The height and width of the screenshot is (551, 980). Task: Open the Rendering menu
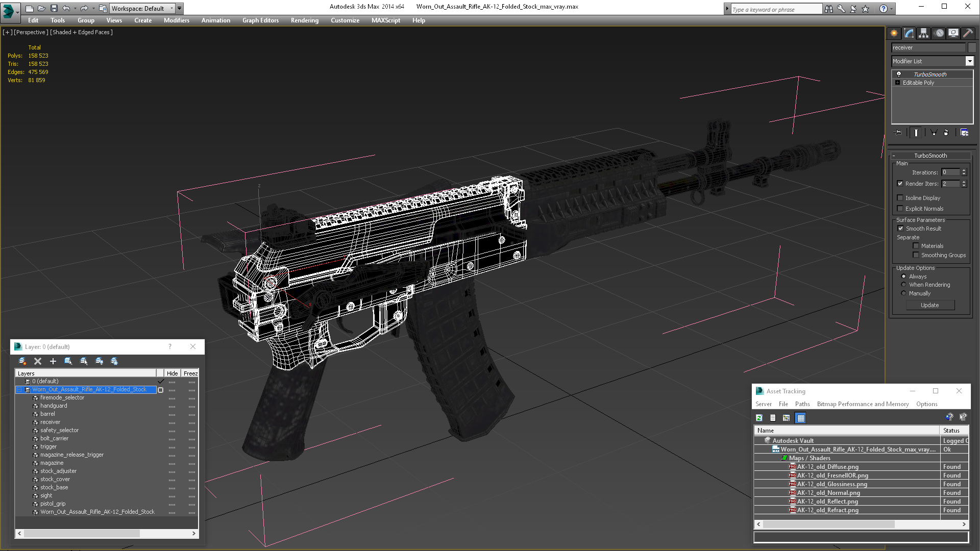[x=305, y=20]
